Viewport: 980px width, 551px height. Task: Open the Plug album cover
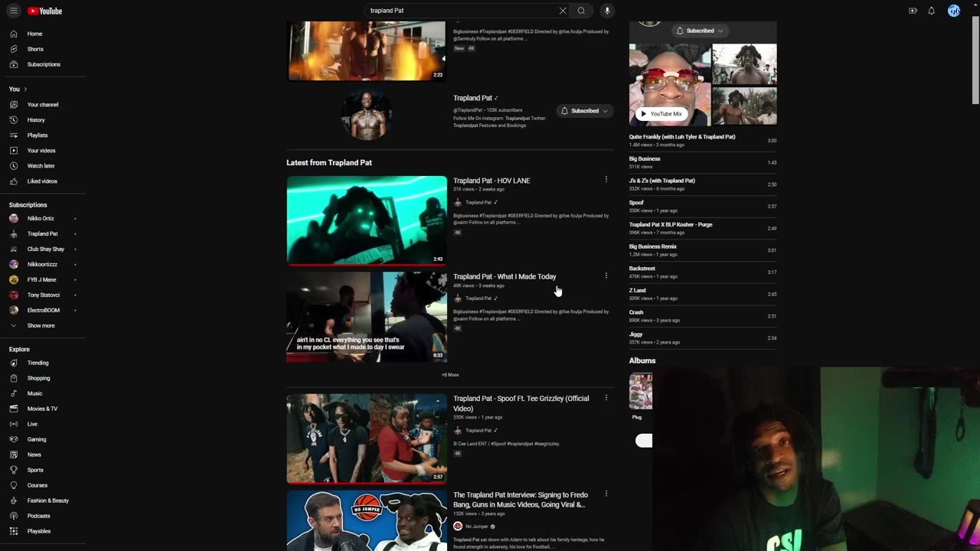(641, 391)
